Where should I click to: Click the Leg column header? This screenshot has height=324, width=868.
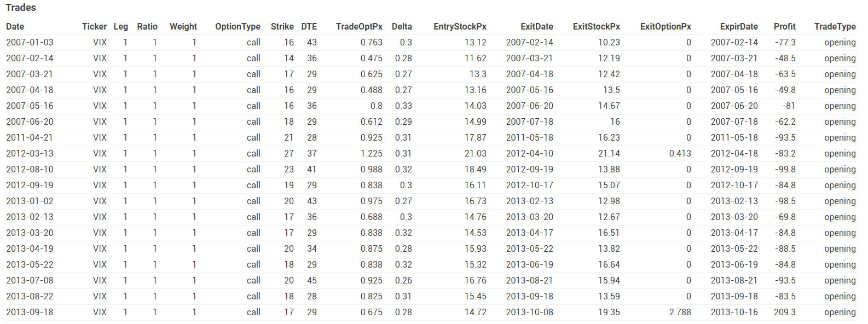(121, 26)
